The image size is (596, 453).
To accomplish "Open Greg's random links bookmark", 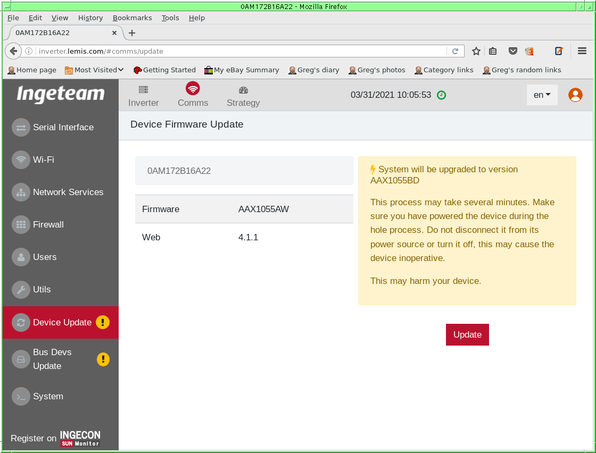I will click(522, 70).
